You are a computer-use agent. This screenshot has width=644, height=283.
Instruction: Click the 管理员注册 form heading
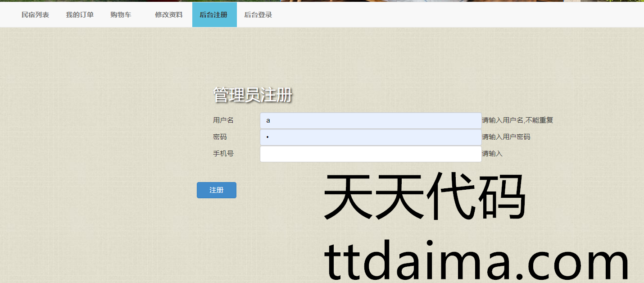pos(253,95)
